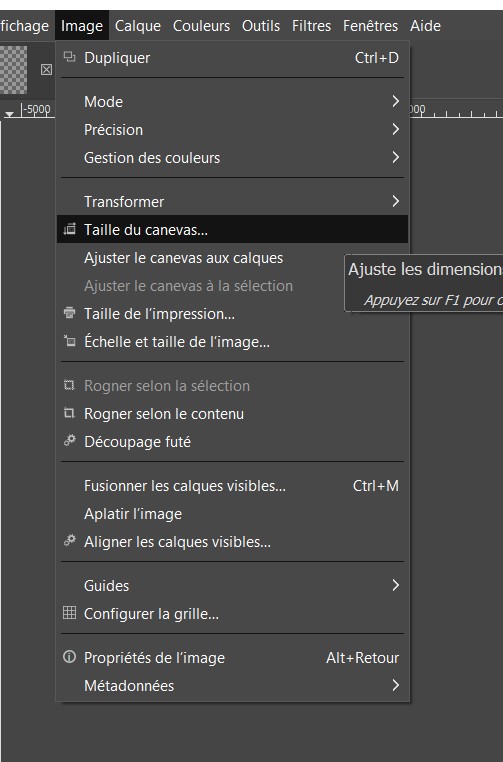Click the Dupliquer icon in the Image menu
The height and width of the screenshot is (762, 503).
(69, 57)
